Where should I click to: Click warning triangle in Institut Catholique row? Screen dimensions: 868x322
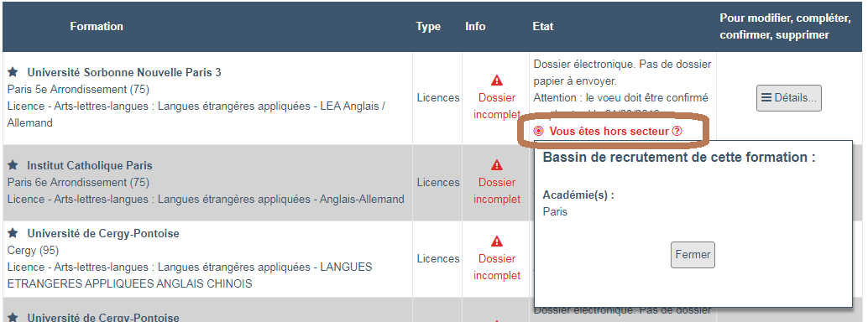coord(497,165)
